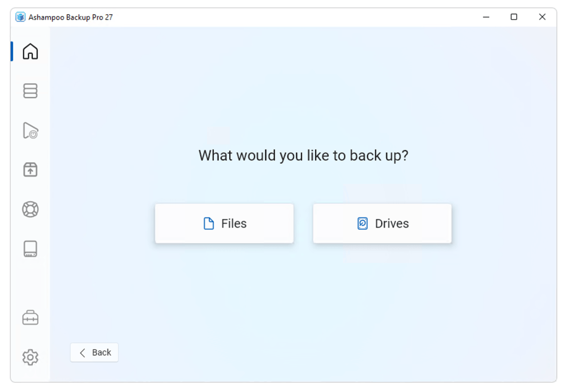Click the blue disk icon on Drives
The width and height of the screenshot is (569, 392).
click(x=363, y=224)
